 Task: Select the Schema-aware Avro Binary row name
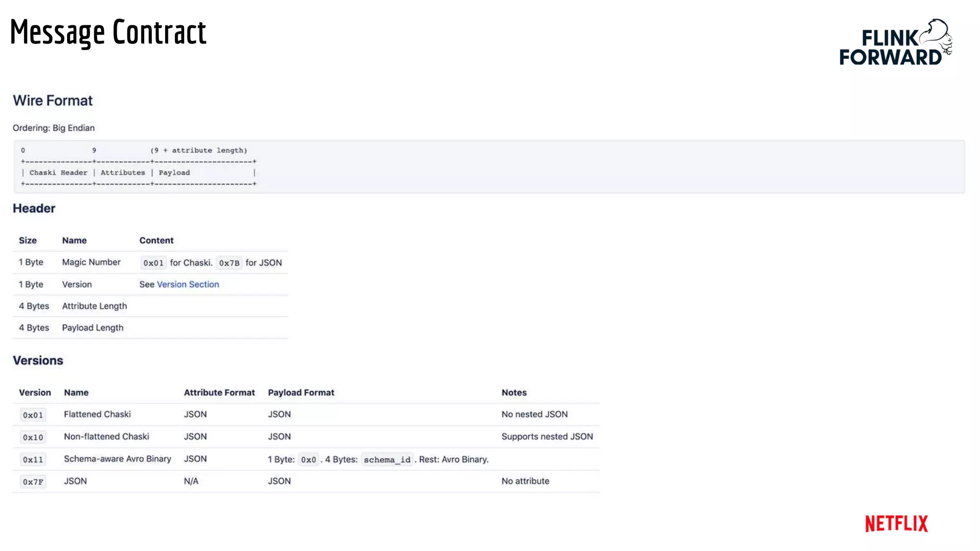[x=117, y=459]
